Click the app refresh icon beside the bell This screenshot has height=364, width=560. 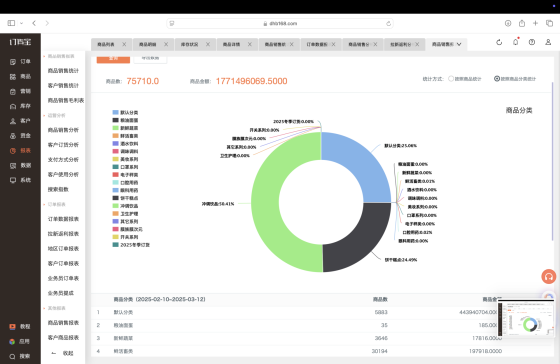499,42
